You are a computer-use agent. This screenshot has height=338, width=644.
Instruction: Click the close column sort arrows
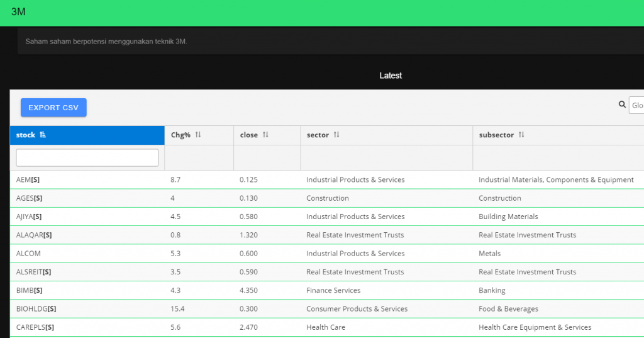pyautogui.click(x=265, y=135)
